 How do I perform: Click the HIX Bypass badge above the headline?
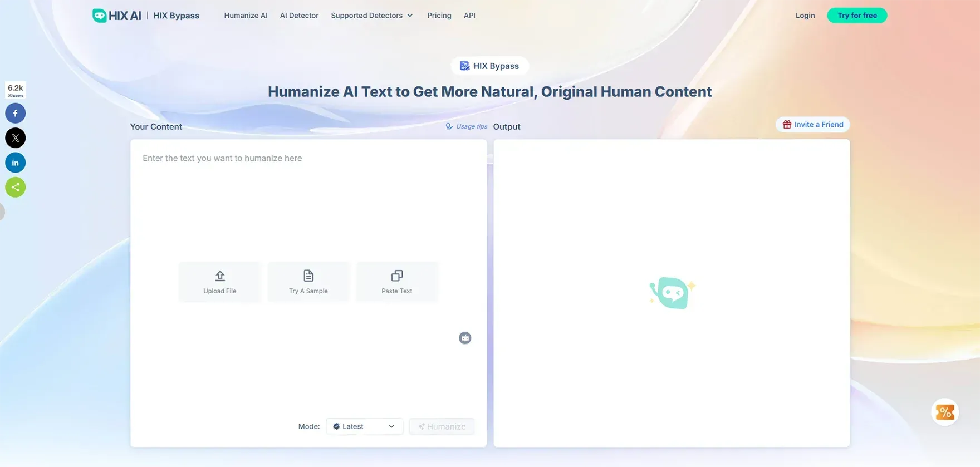point(489,66)
